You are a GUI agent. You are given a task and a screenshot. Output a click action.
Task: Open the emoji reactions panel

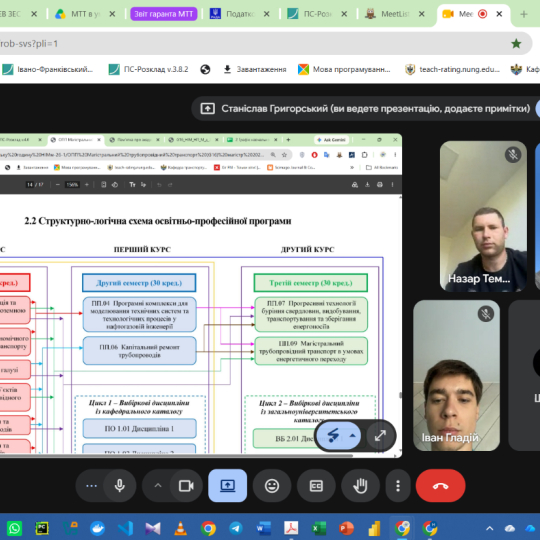272,486
